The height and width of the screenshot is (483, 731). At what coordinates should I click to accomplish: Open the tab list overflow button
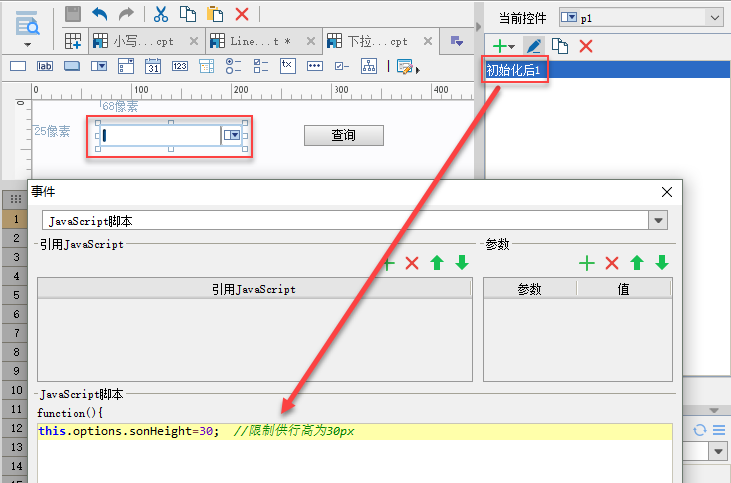point(456,41)
